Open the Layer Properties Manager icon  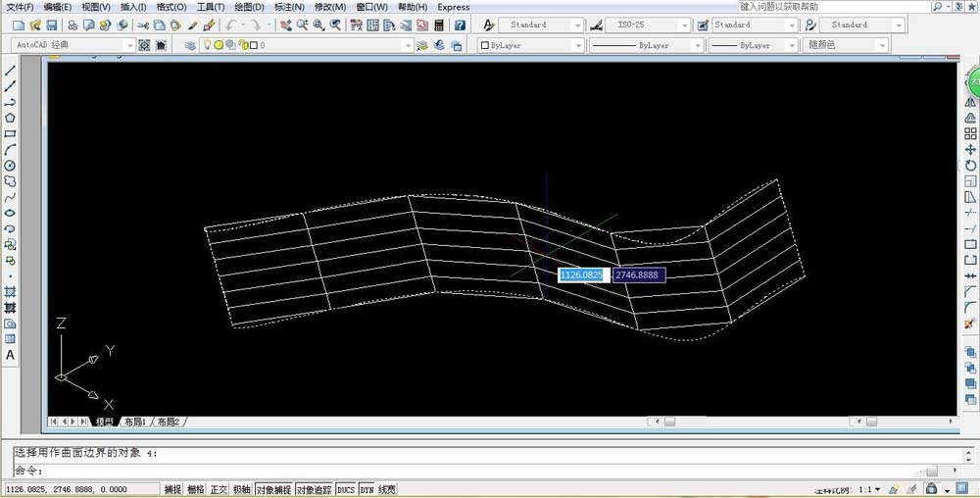190,45
